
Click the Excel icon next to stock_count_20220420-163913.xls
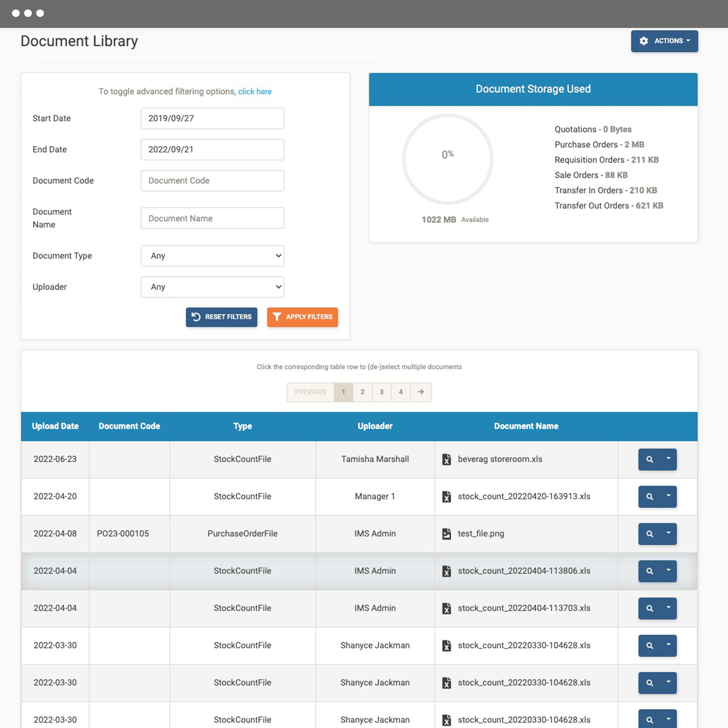pyautogui.click(x=447, y=496)
